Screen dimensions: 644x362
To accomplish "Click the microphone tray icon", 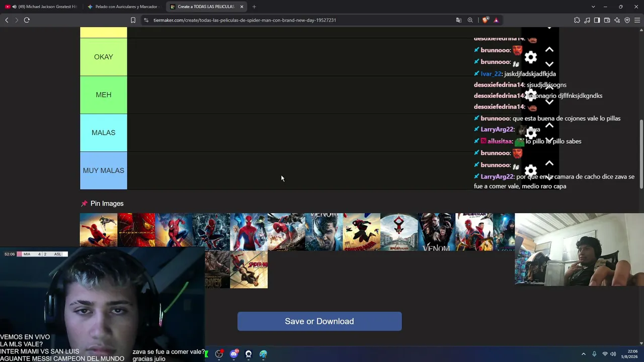I will point(594,354).
